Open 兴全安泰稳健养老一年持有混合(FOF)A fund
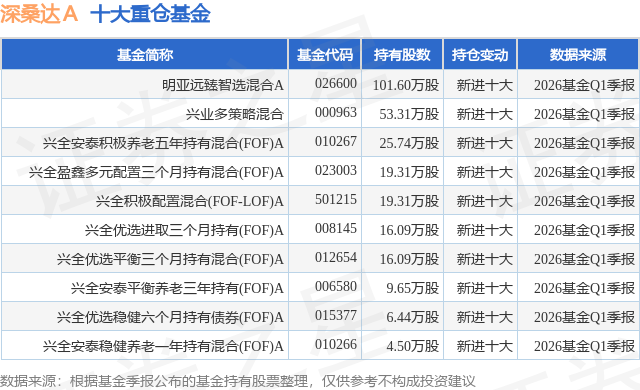The width and height of the screenshot is (640, 390). [163, 346]
